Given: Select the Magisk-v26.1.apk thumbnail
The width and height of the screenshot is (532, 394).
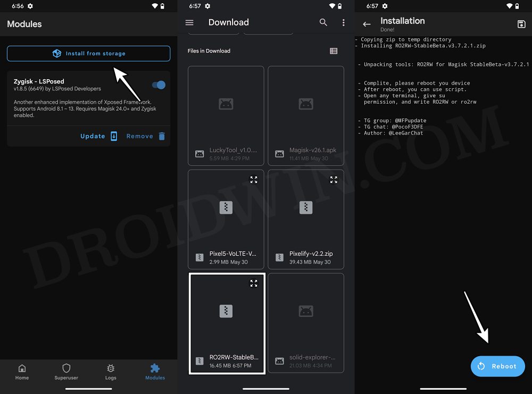Looking at the screenshot, I should [306, 115].
